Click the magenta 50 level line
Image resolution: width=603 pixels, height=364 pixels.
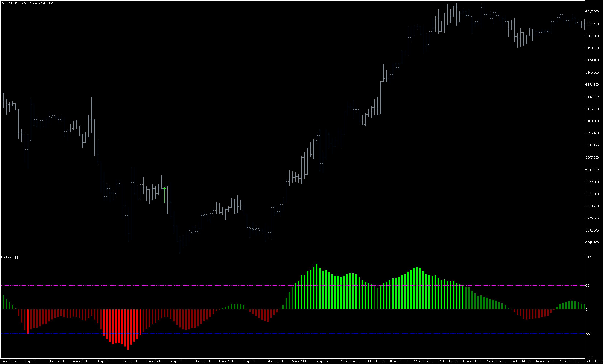[x=292, y=286]
